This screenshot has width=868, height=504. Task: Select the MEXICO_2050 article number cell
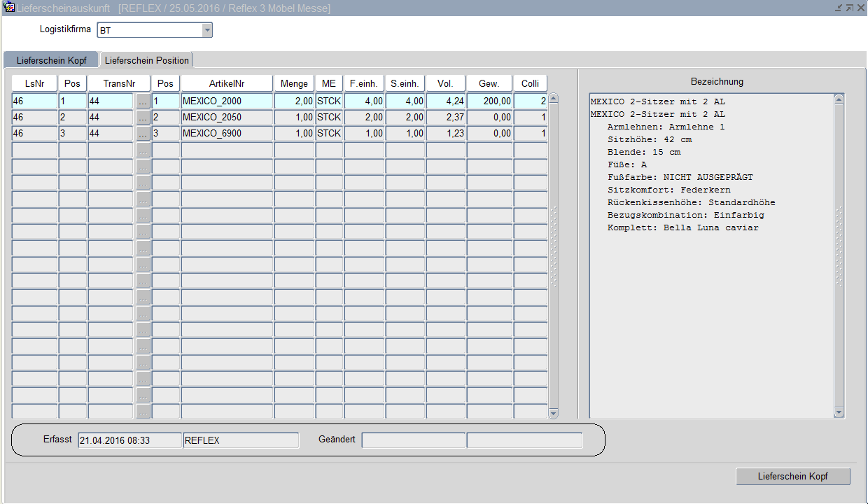point(227,117)
